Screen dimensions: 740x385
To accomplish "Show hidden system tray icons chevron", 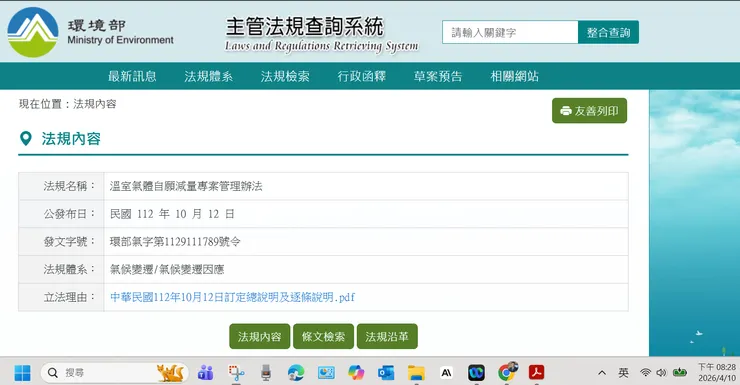I will tap(602, 373).
